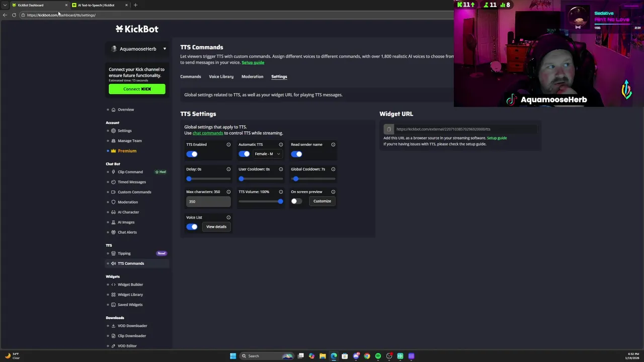
Task: Click the browser refresh icon
Action: pyautogui.click(x=14, y=15)
